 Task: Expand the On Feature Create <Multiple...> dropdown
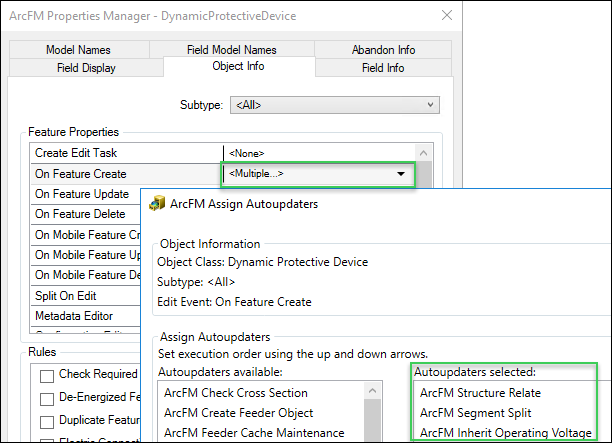(401, 174)
